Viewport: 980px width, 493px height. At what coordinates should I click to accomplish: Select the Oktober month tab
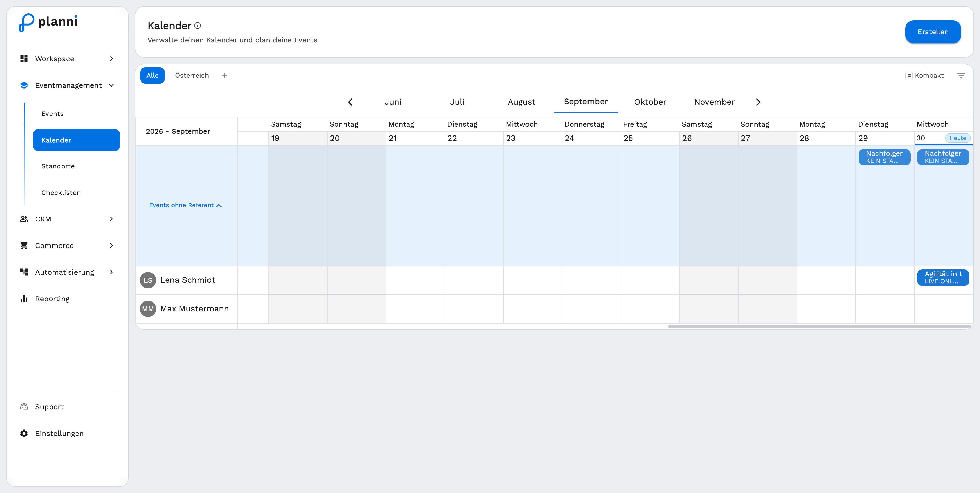tap(650, 102)
